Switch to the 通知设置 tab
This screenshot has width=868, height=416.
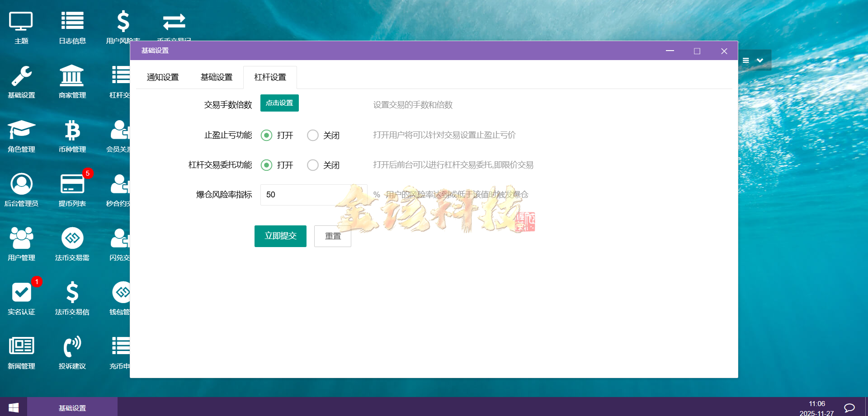[x=163, y=77]
